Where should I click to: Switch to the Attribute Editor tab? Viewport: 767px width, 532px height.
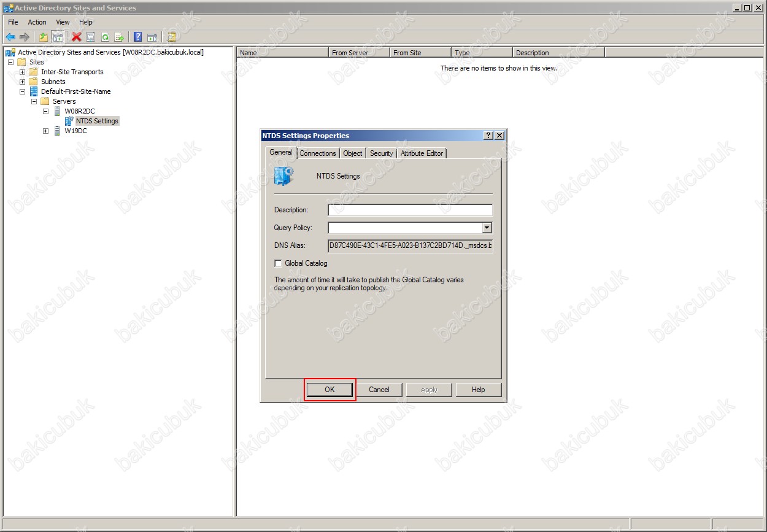(422, 153)
